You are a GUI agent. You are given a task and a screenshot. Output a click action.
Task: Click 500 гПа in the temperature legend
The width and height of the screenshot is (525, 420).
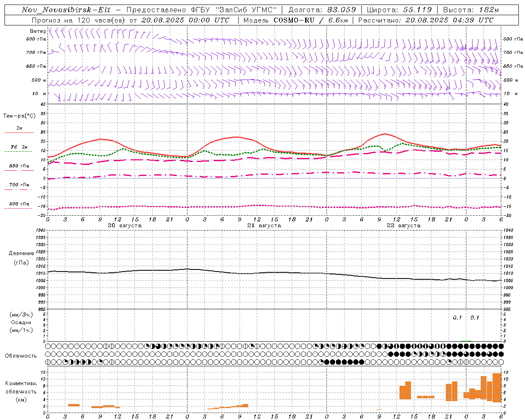[19, 204]
